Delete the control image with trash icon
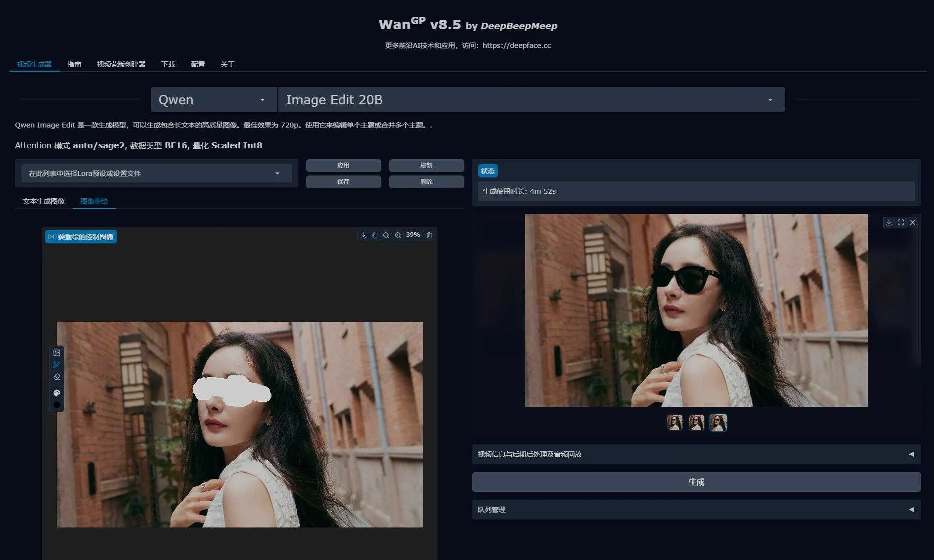 (x=429, y=235)
